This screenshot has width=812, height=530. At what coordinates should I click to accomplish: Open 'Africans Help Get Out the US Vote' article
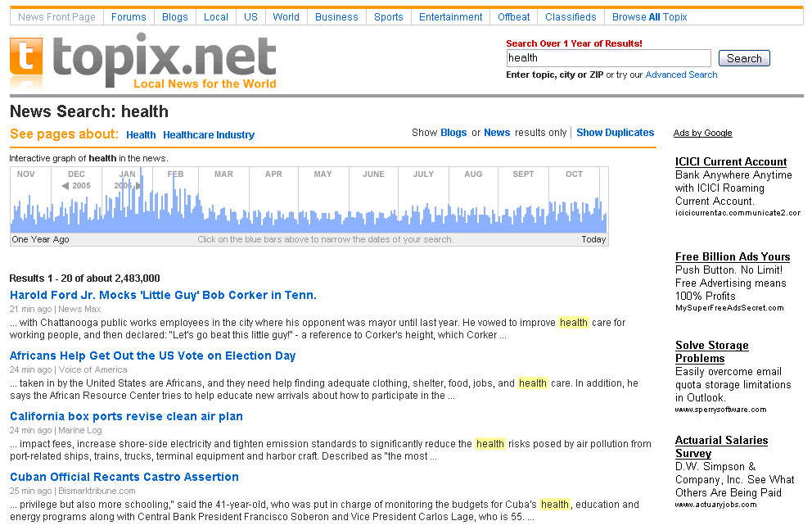[153, 356]
